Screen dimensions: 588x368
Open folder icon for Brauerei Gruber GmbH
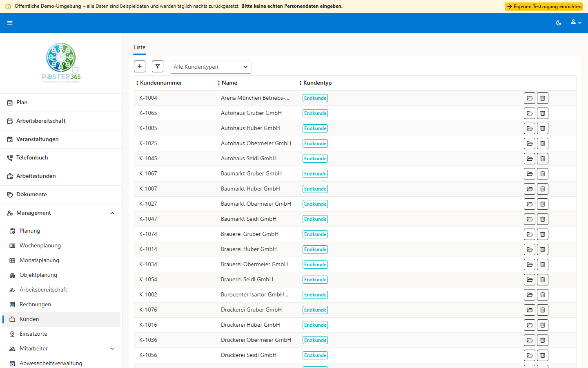click(530, 234)
